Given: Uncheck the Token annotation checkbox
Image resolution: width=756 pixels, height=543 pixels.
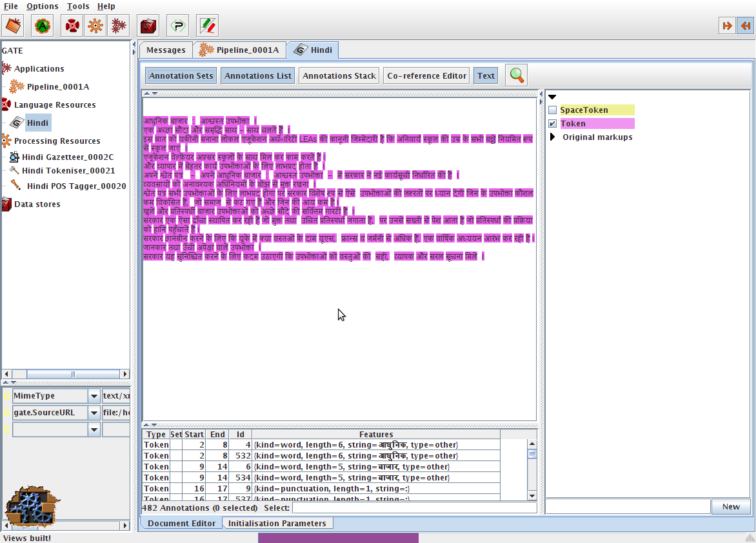Looking at the screenshot, I should [552, 124].
